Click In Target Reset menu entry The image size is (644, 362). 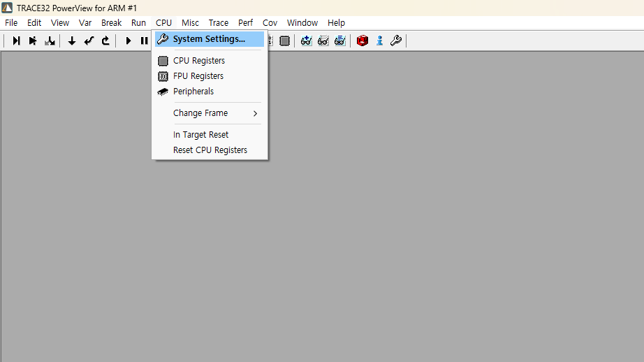pyautogui.click(x=200, y=135)
